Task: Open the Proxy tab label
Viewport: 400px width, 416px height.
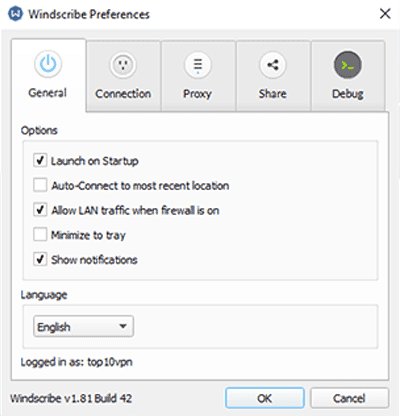Action: click(197, 94)
